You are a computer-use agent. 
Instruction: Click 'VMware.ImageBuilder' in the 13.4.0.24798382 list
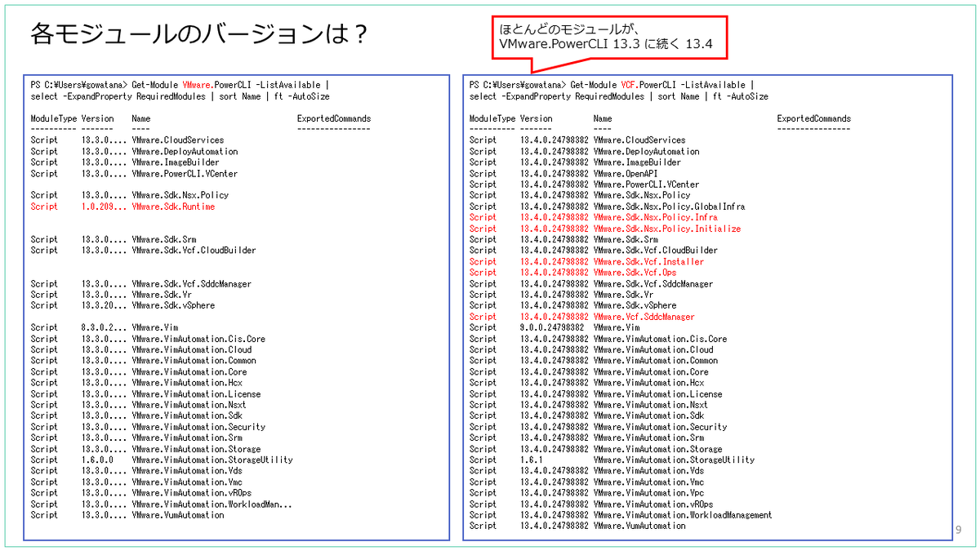(x=637, y=162)
